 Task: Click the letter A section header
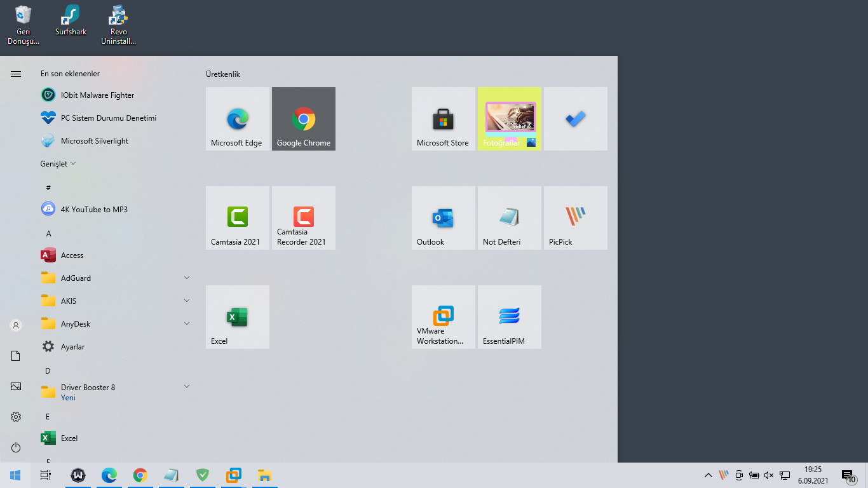[x=48, y=234]
